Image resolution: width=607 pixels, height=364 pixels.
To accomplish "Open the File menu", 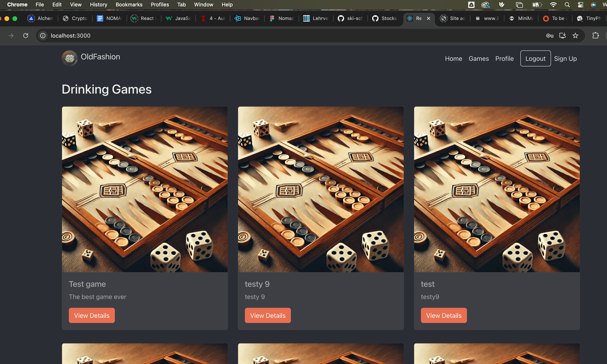I will tap(39, 5).
